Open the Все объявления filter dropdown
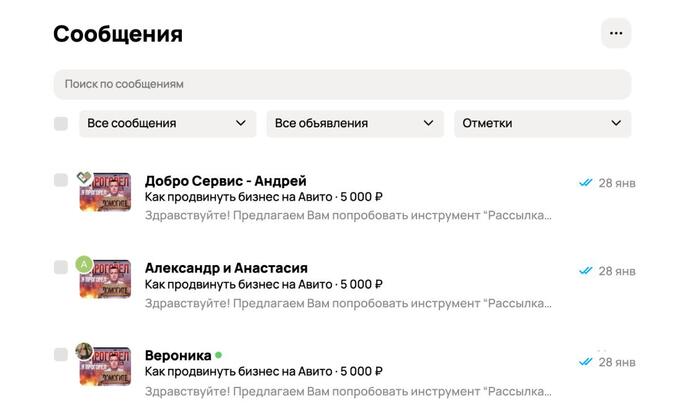Viewport: 700px width, 416px height. (355, 124)
